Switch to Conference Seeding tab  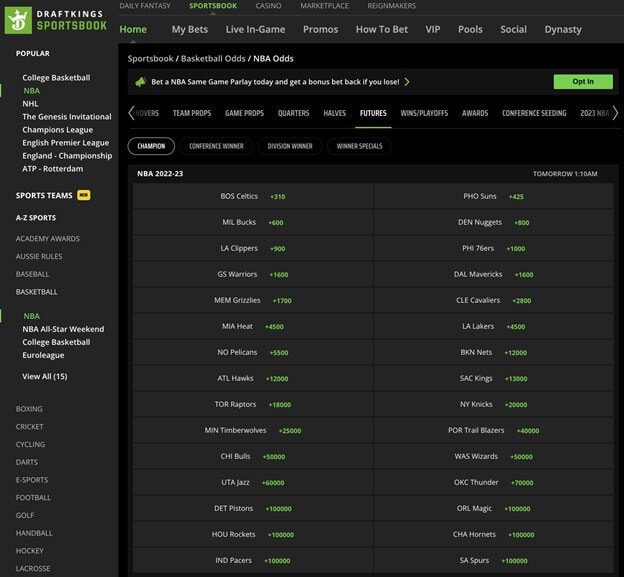pyautogui.click(x=534, y=113)
